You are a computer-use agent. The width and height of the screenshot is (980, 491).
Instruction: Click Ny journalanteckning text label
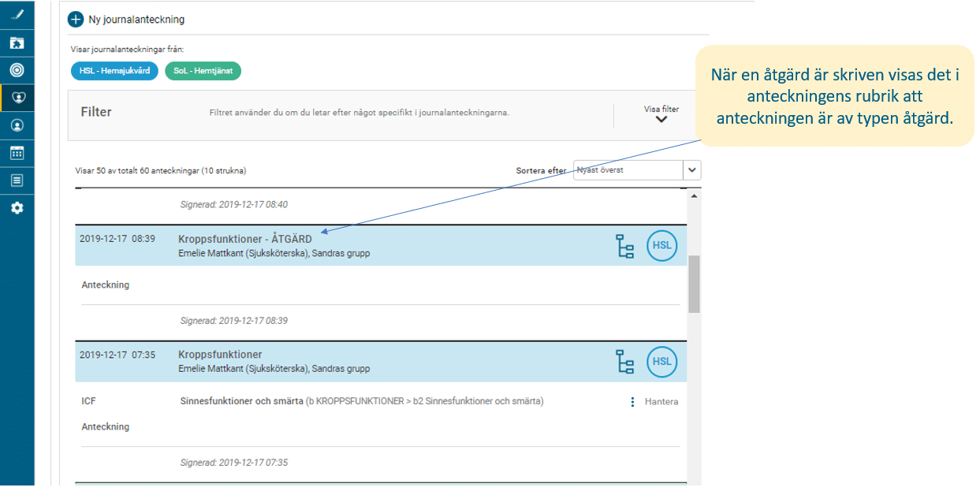coord(136,19)
